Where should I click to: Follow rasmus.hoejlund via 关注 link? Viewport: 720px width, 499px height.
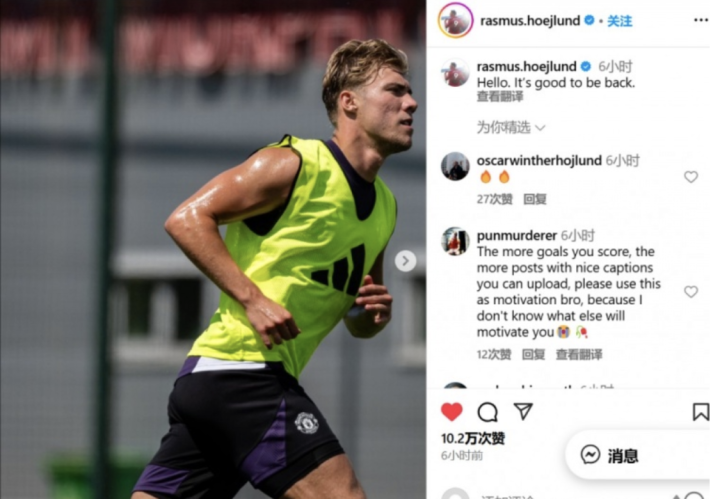[x=619, y=21]
